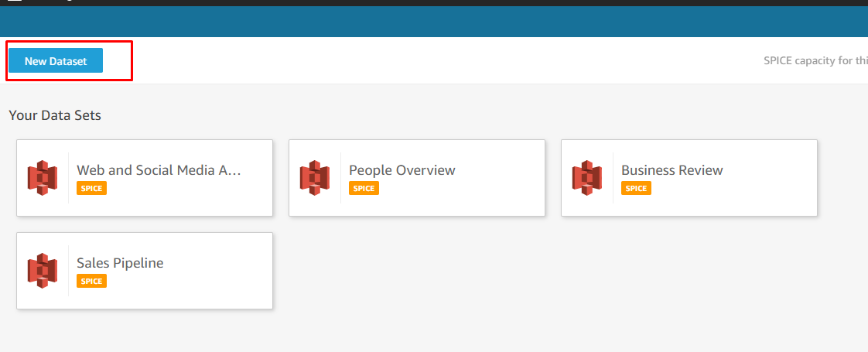This screenshot has height=352, width=868.
Task: Click the SPICE badge under Business Review
Action: pos(636,188)
